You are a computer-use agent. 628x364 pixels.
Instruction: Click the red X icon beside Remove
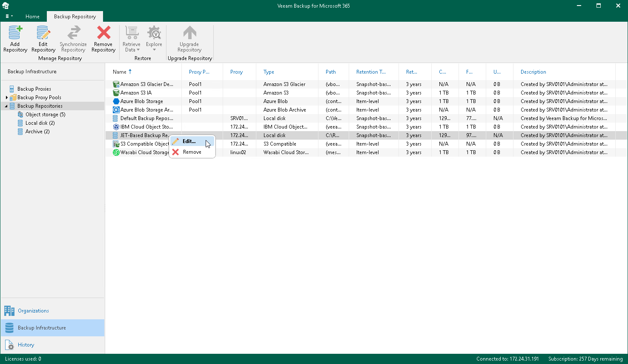click(x=175, y=152)
